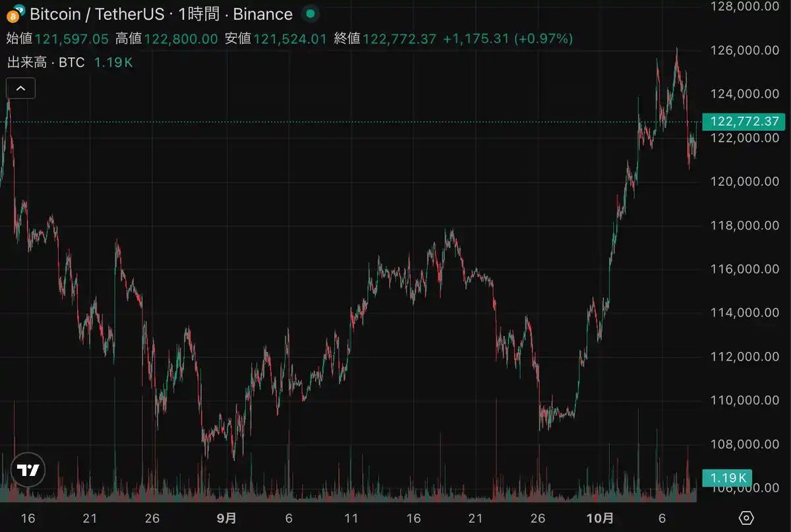Collapse the indicator legend with chevron
Viewport: 791px width, 532px height.
pyautogui.click(x=20, y=88)
